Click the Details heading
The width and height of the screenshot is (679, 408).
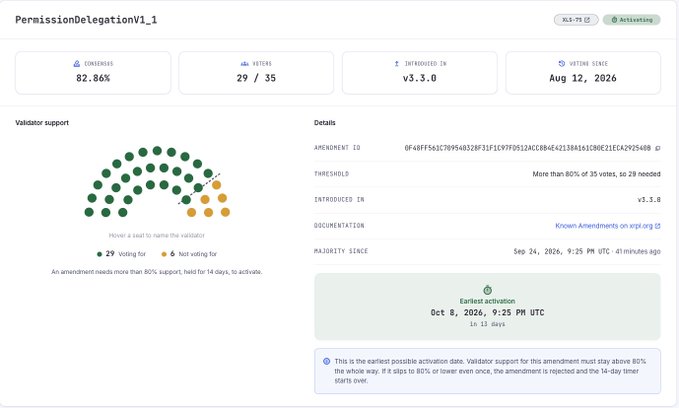[325, 123]
